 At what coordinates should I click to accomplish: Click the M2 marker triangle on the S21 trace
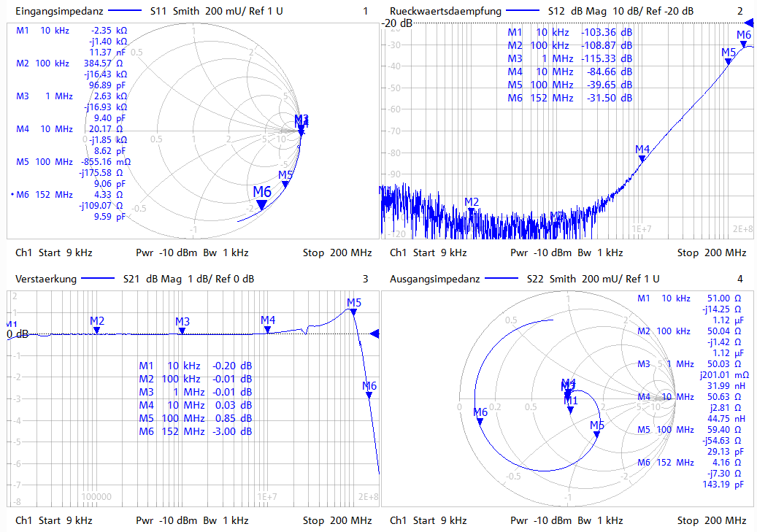pos(96,330)
